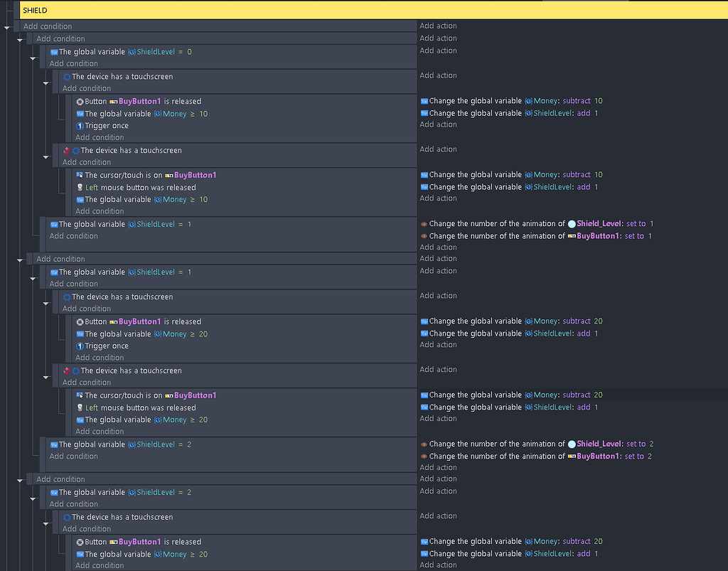Select 'subtract' in the Money change action
The width and height of the screenshot is (728, 571).
574,101
